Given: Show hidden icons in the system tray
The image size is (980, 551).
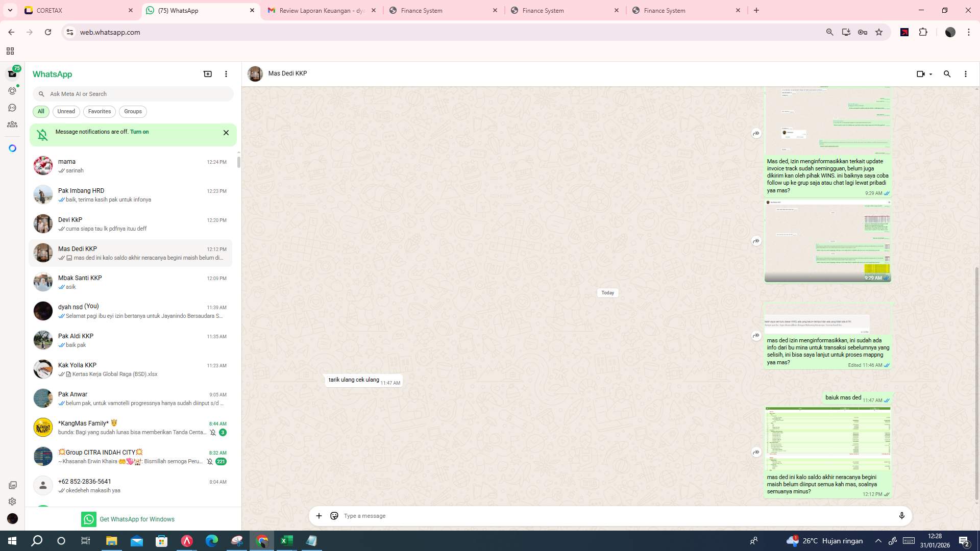Looking at the screenshot, I should [x=877, y=541].
